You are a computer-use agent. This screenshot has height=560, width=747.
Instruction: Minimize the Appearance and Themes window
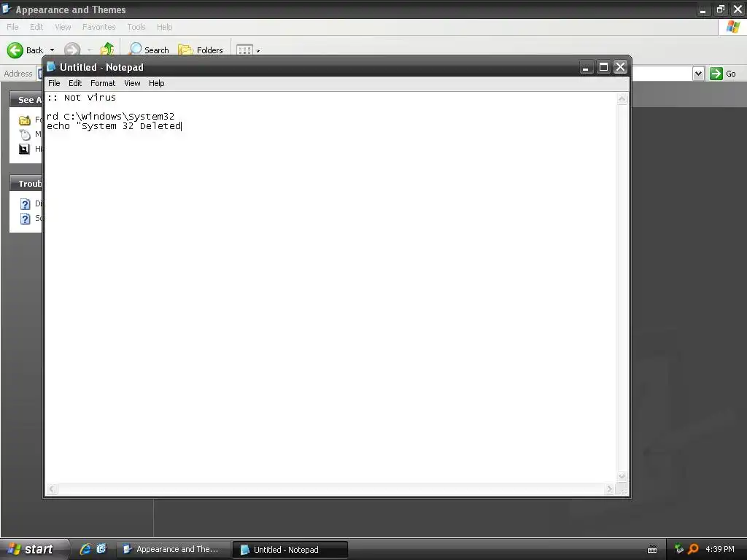(703, 9)
